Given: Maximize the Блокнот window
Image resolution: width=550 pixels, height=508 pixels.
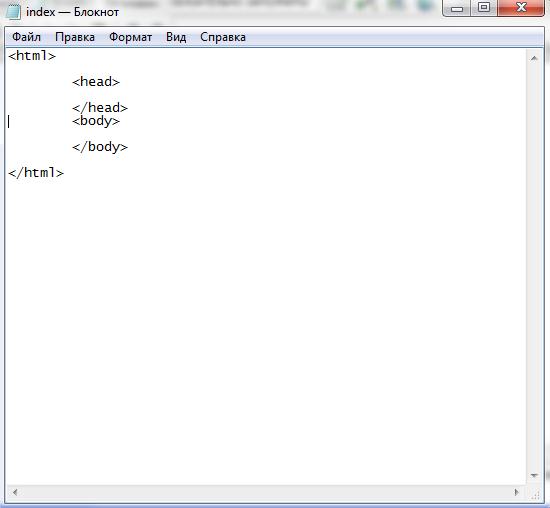Looking at the screenshot, I should click(x=484, y=8).
